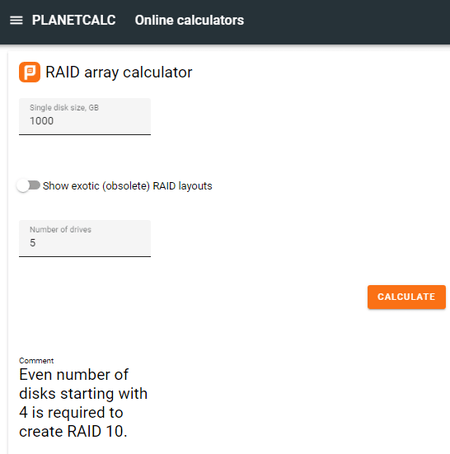Click the 1000 value in disk size
Image resolution: width=450 pixels, height=454 pixels.
pyautogui.click(x=41, y=121)
